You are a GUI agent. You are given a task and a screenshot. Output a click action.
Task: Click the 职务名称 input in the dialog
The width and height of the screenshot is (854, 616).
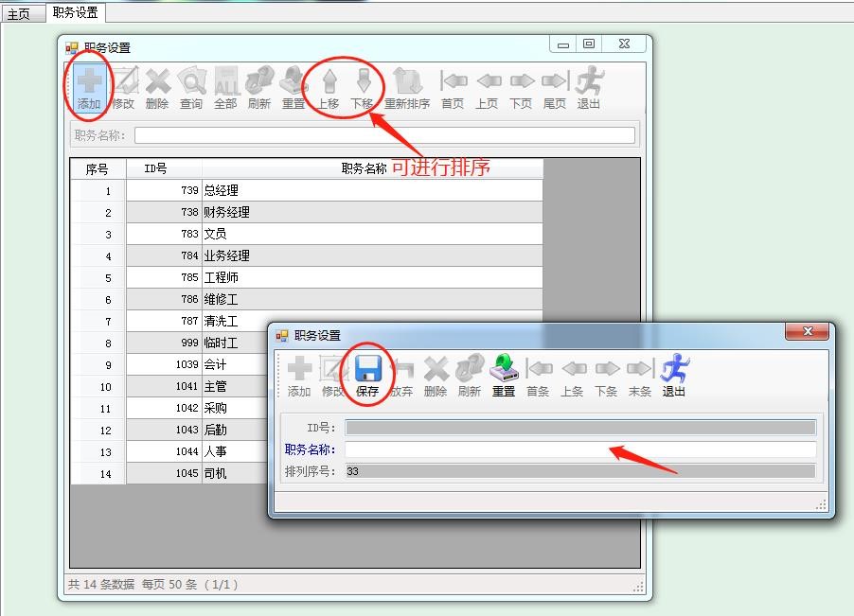click(580, 449)
